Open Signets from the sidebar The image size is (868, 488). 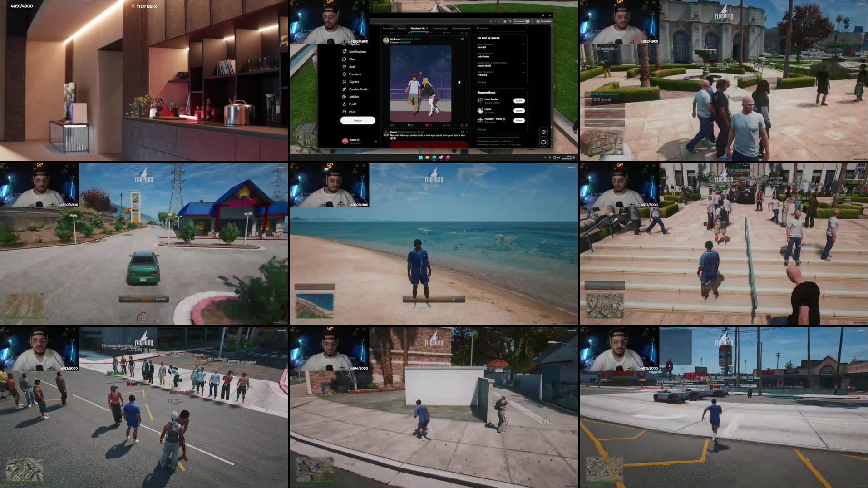tap(354, 82)
